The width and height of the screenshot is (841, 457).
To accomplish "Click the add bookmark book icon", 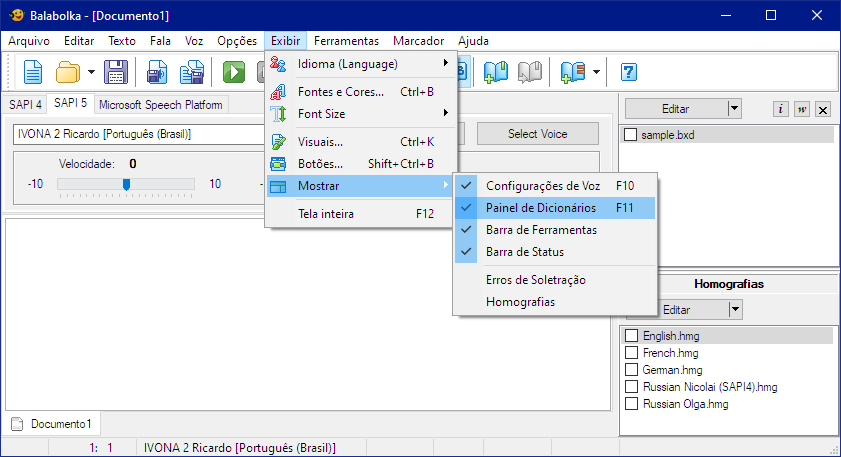I will click(496, 72).
